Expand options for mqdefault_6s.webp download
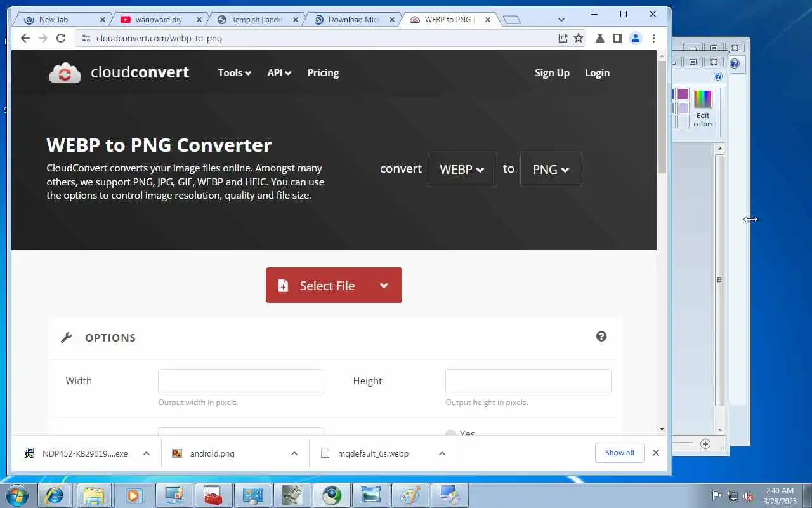 442,453
